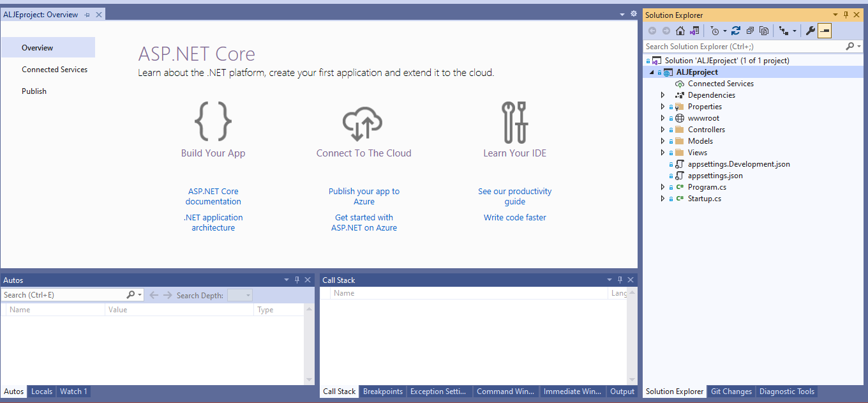This screenshot has height=403, width=868.
Task: Click the gear icon above the Overview document
Action: point(634,13)
